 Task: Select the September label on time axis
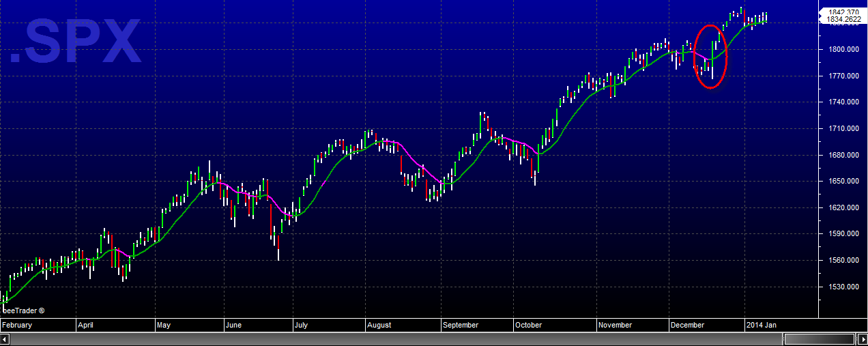point(461,325)
